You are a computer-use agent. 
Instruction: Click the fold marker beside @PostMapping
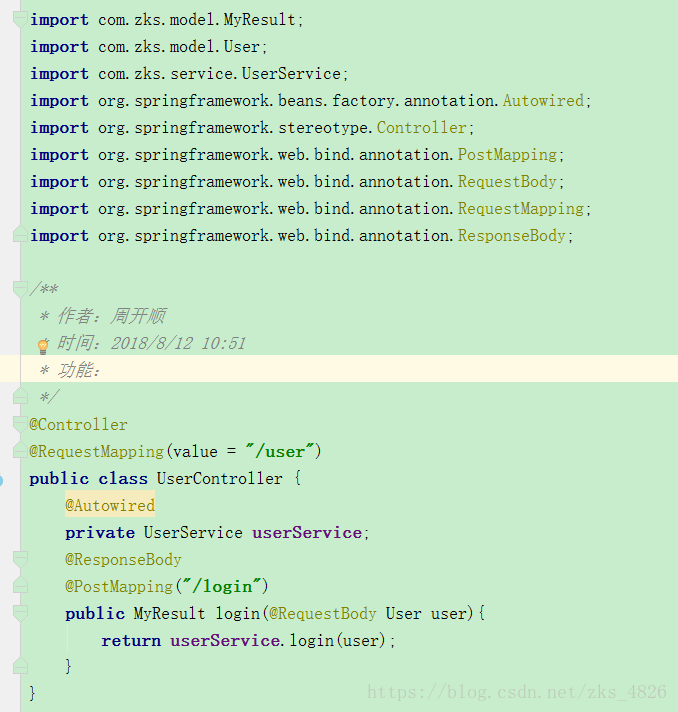pyautogui.click(x=20, y=585)
